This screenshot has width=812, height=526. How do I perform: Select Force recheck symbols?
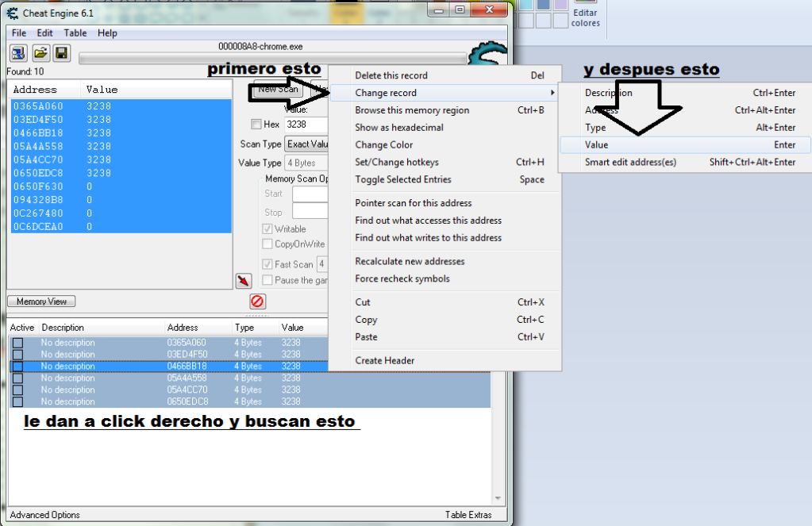pyautogui.click(x=444, y=278)
